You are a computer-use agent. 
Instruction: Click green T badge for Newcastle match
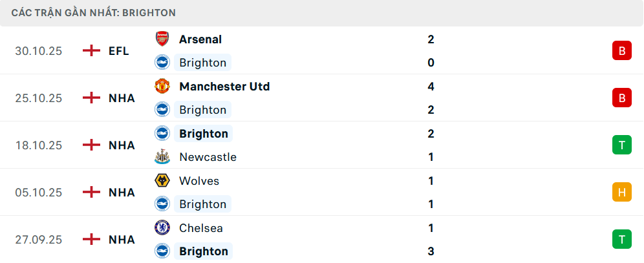coord(621,145)
